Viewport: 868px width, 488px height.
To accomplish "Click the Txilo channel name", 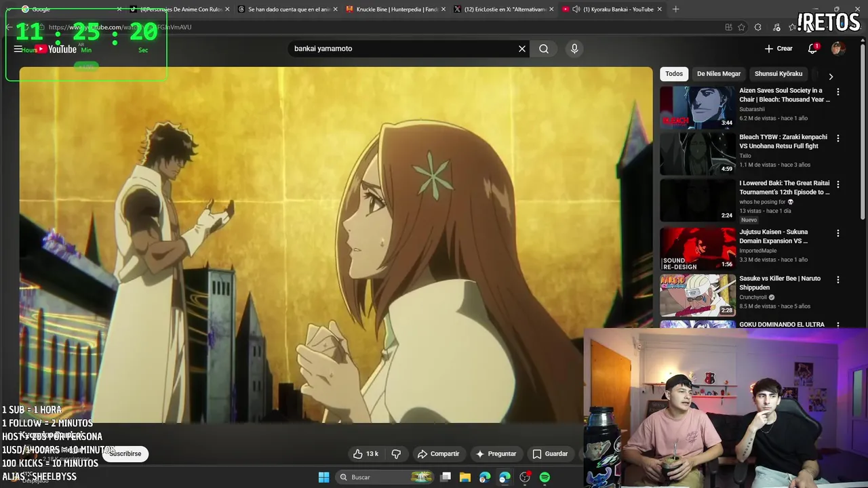I will point(745,156).
